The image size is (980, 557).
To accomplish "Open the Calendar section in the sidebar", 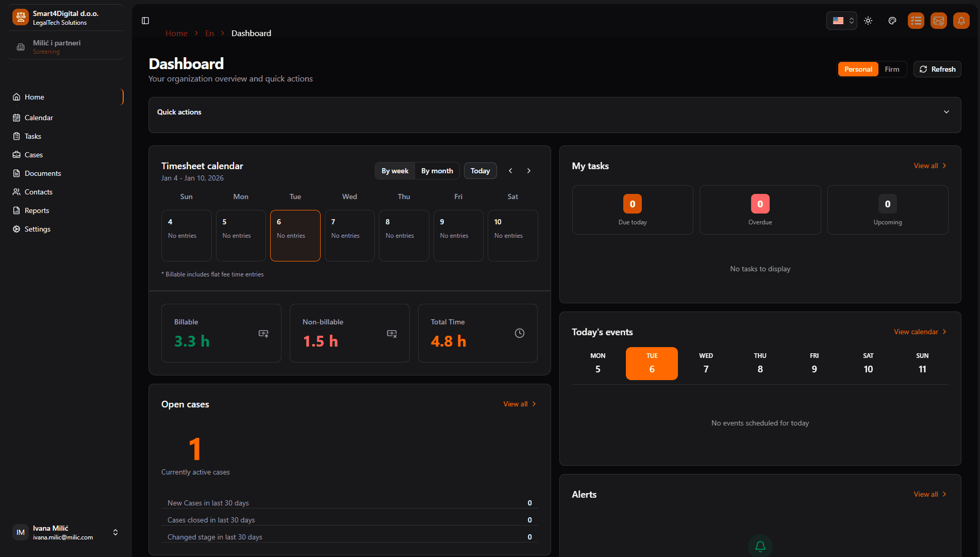I will [x=38, y=118].
